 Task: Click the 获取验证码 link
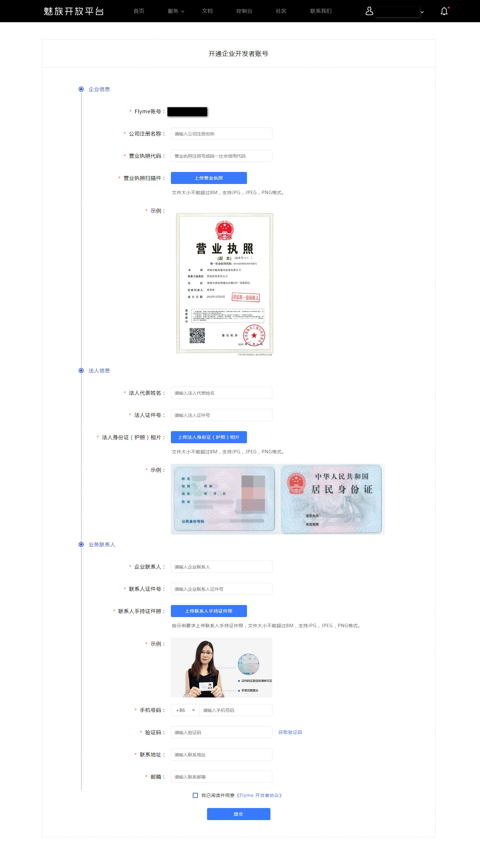point(290,732)
